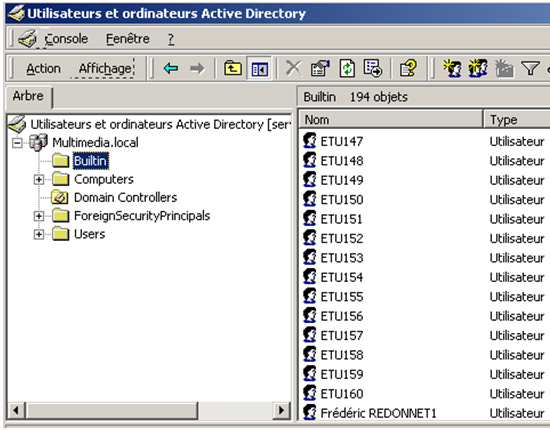Open the Affichage menu
The width and height of the screenshot is (550, 430).
click(x=105, y=68)
